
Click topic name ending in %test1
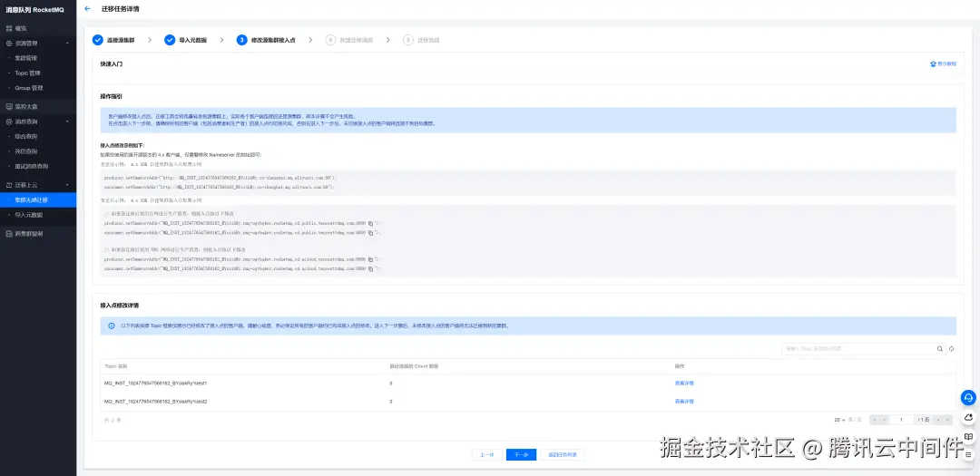(156, 383)
